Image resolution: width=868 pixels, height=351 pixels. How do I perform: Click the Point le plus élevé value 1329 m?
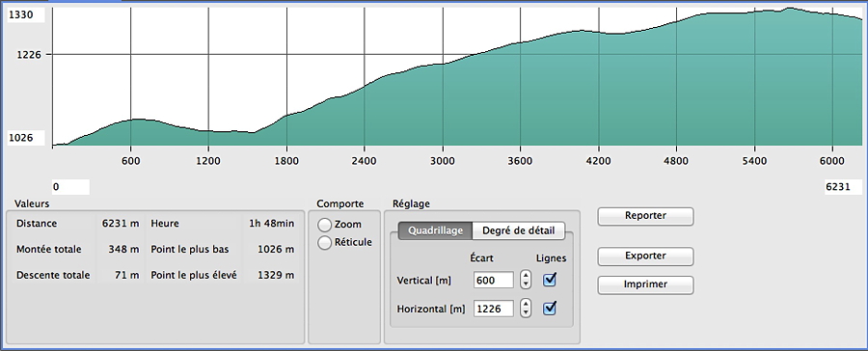pyautogui.click(x=276, y=275)
